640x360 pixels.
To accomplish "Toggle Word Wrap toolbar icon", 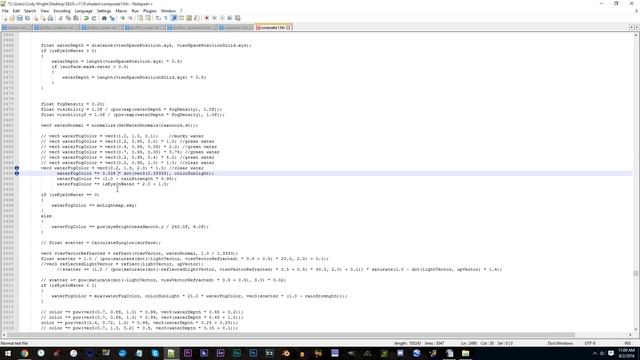I will coord(158,18).
